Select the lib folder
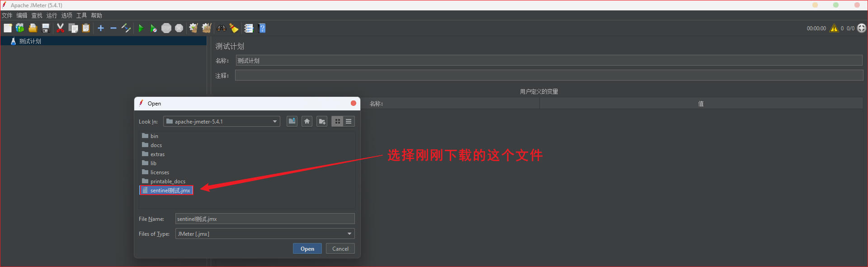 pyautogui.click(x=149, y=163)
